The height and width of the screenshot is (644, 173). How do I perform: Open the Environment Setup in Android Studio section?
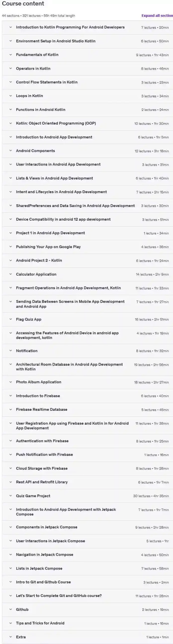click(55, 41)
